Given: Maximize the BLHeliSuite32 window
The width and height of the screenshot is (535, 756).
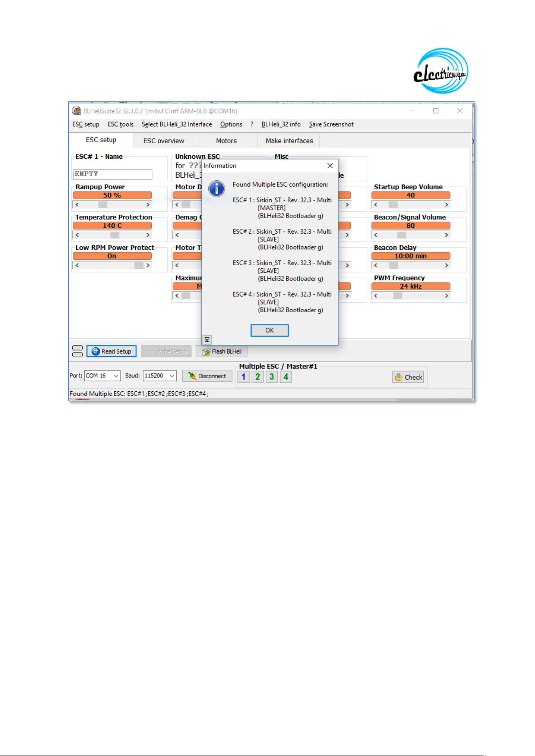Looking at the screenshot, I should 435,111.
